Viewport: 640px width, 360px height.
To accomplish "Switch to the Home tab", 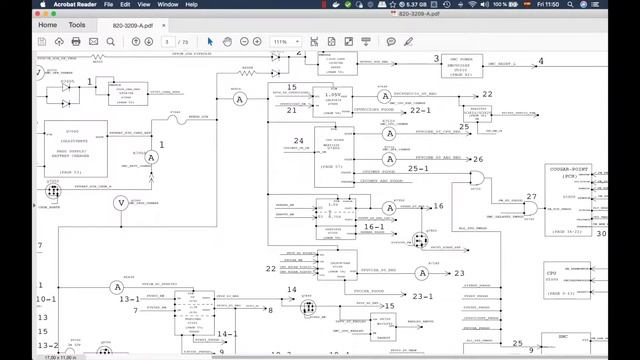I will coord(48,25).
